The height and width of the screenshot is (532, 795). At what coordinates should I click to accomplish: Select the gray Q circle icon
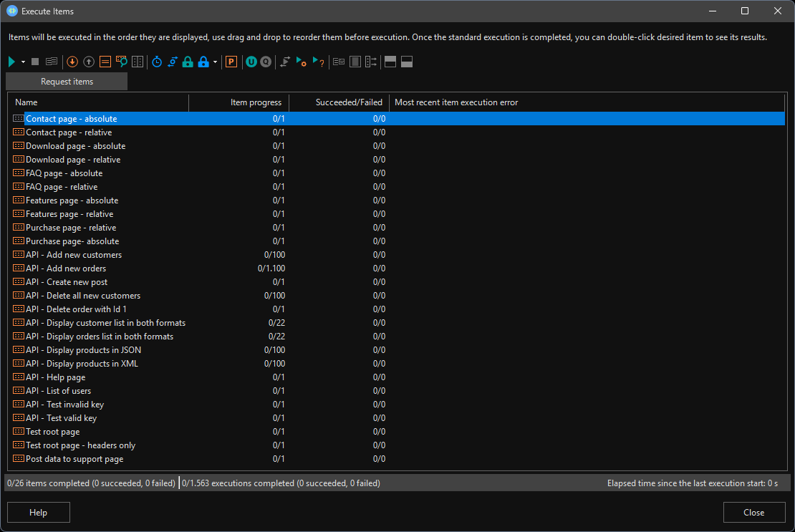point(265,62)
